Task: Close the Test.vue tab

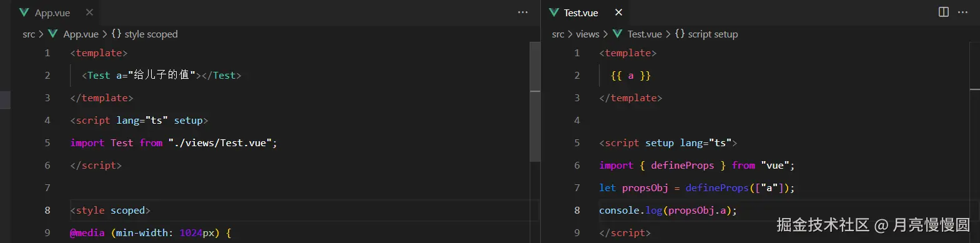Action: 618,12
